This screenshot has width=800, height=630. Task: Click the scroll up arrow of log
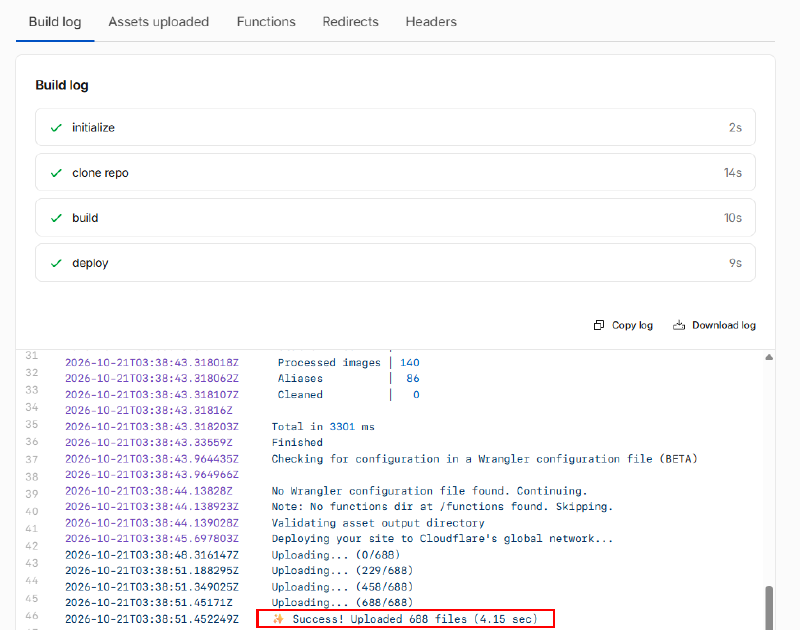tap(769, 357)
